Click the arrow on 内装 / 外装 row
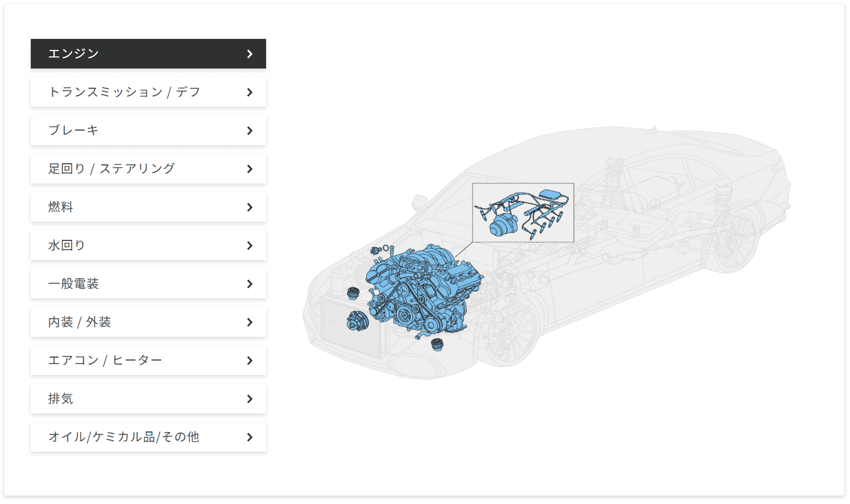The width and height of the screenshot is (850, 504). 250,322
